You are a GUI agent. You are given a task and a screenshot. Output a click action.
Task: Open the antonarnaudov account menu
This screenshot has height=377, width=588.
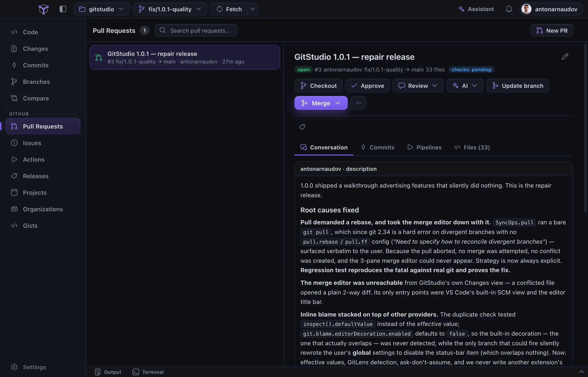[551, 9]
